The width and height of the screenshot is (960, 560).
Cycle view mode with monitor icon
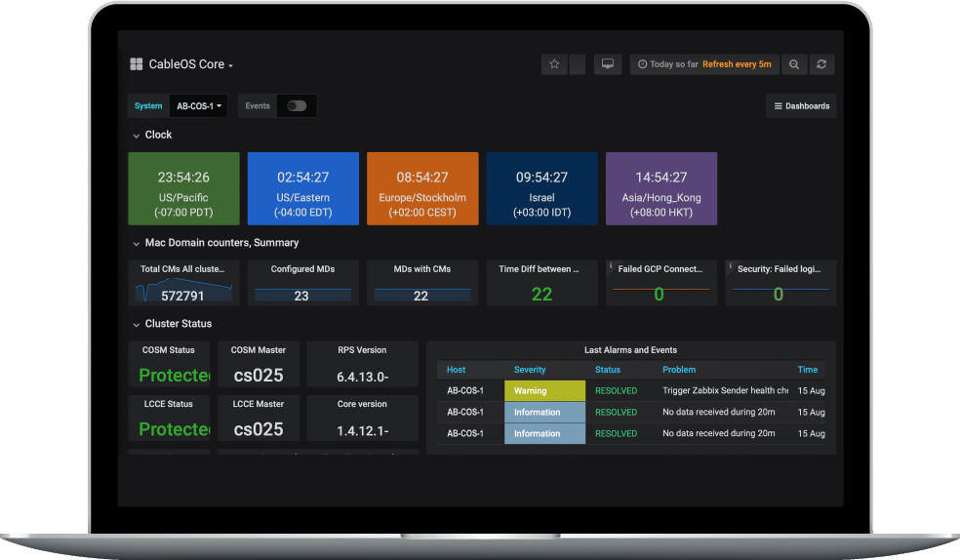click(608, 64)
